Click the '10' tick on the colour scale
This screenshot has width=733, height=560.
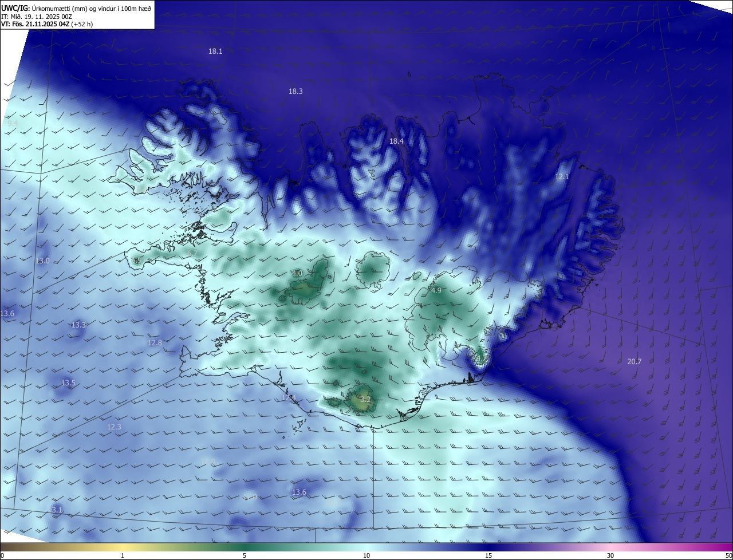[366, 555]
